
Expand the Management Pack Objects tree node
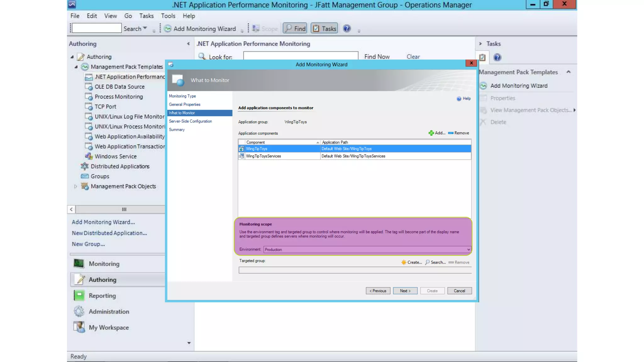point(75,186)
